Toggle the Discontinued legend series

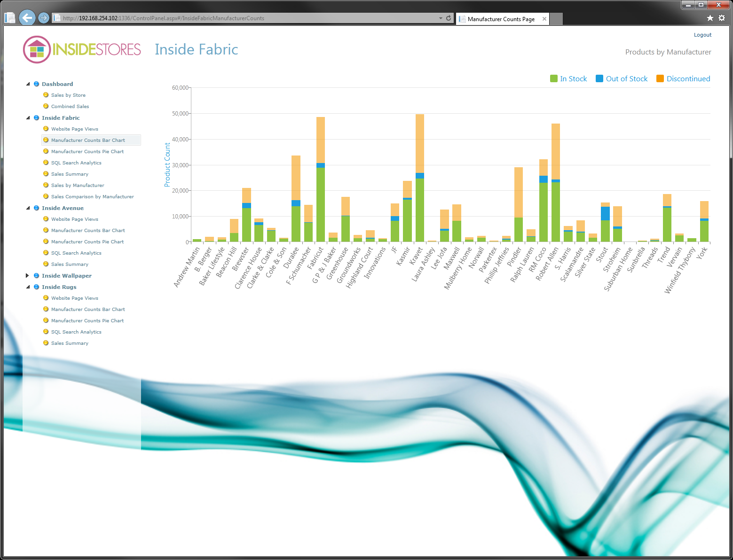pyautogui.click(x=683, y=78)
